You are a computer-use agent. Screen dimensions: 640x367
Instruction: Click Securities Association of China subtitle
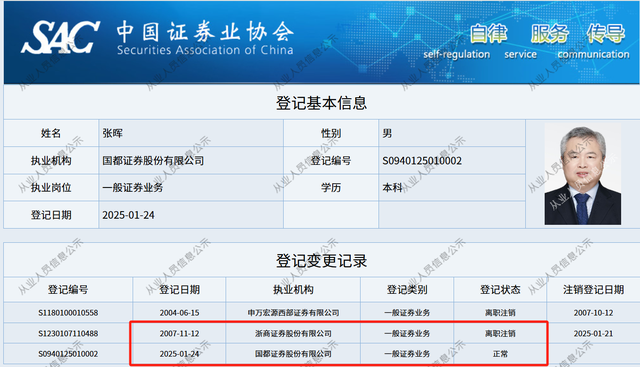205,50
